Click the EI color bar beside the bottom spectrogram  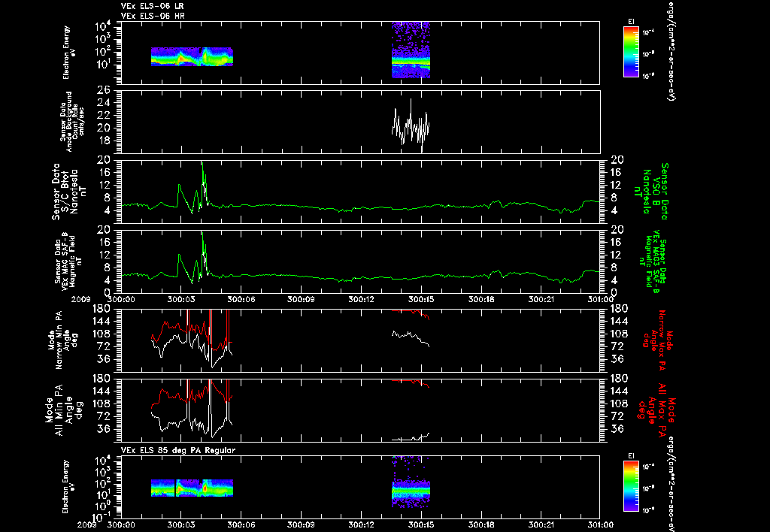coord(631,486)
